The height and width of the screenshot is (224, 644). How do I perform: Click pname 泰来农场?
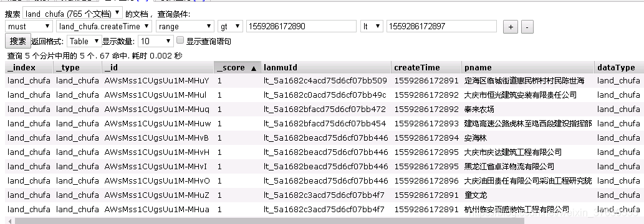(479, 110)
